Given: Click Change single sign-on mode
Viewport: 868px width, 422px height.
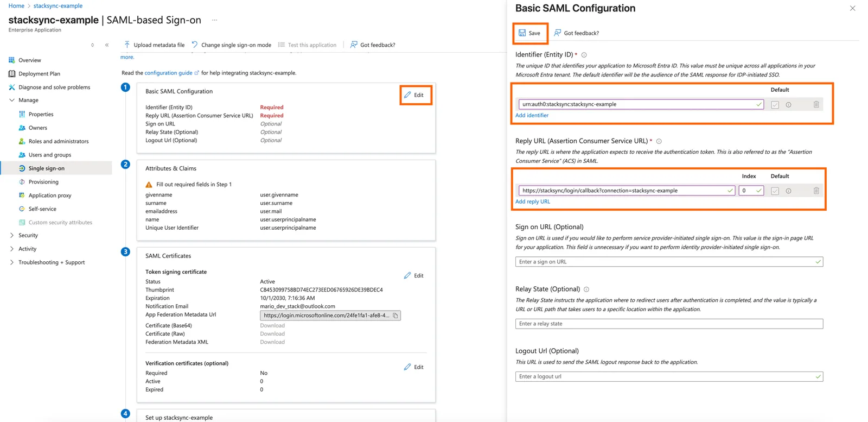Looking at the screenshot, I should pos(231,45).
